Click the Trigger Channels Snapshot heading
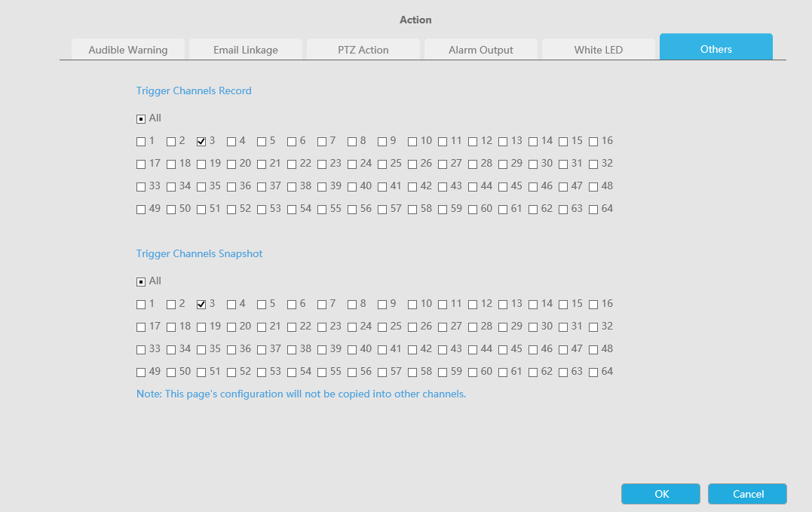812x512 pixels. (x=199, y=253)
